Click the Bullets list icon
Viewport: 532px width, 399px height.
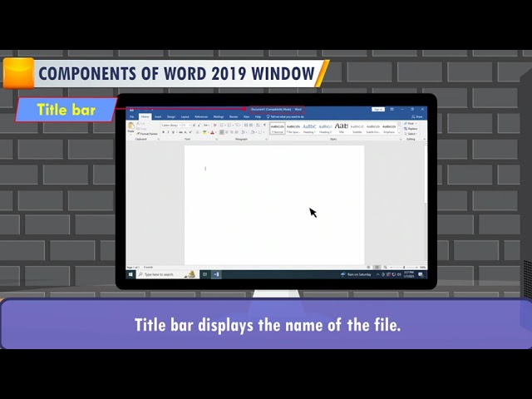click(x=221, y=126)
